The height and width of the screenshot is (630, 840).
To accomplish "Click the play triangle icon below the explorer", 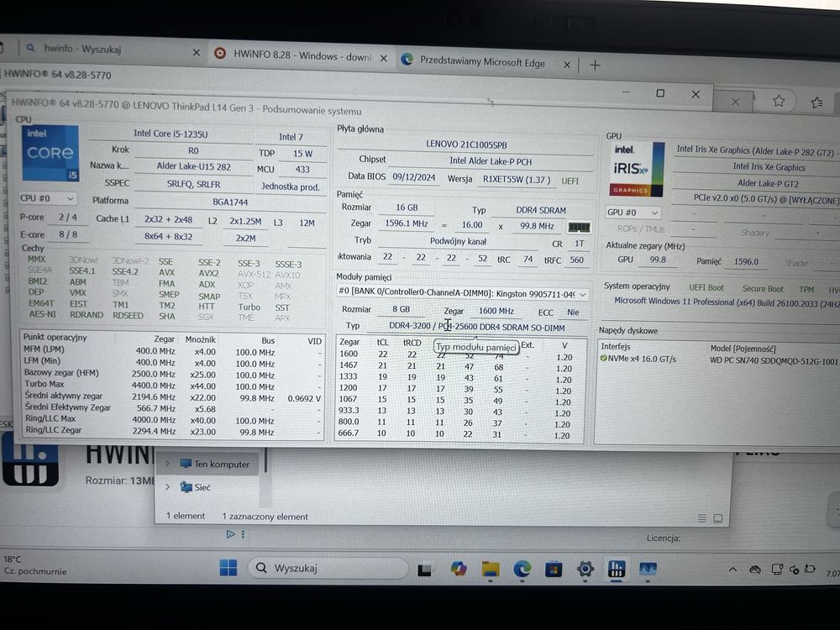I will coord(230,533).
